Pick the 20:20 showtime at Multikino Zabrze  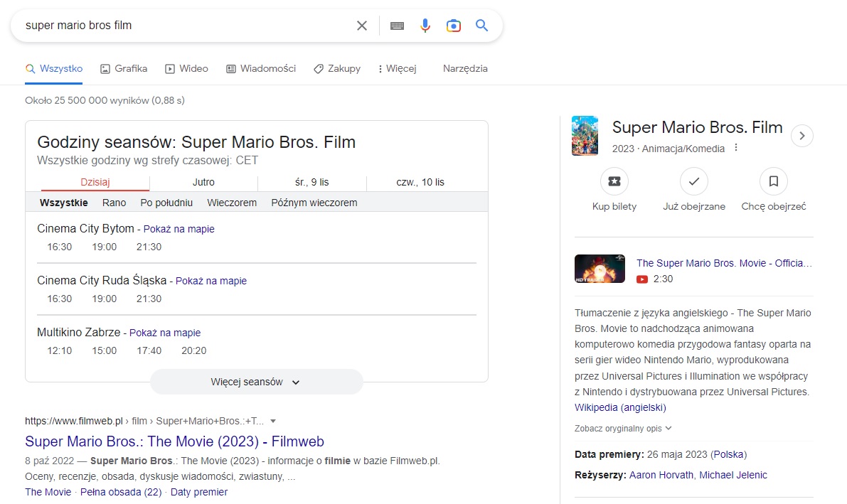point(194,350)
